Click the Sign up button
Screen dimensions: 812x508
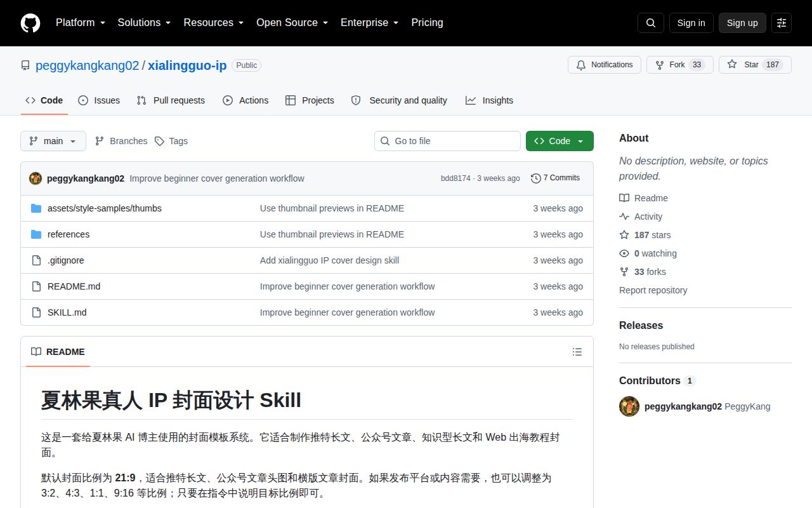tap(742, 23)
